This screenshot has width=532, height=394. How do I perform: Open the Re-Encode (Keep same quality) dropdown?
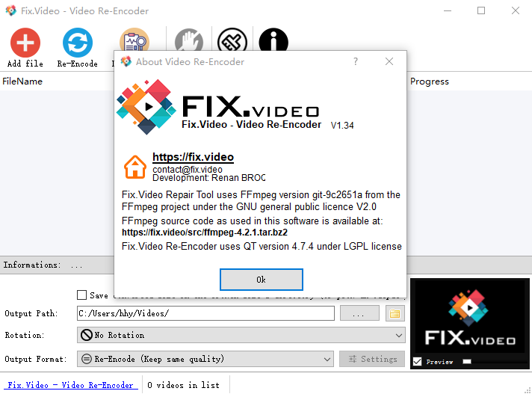[205, 359]
